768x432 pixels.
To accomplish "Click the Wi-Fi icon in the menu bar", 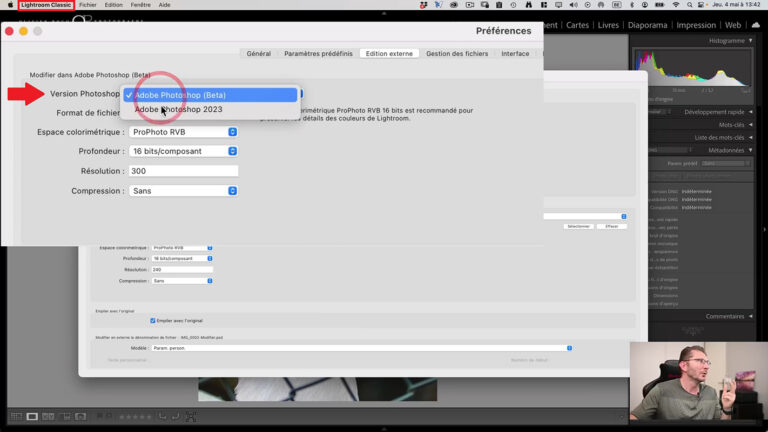I will coord(676,5).
